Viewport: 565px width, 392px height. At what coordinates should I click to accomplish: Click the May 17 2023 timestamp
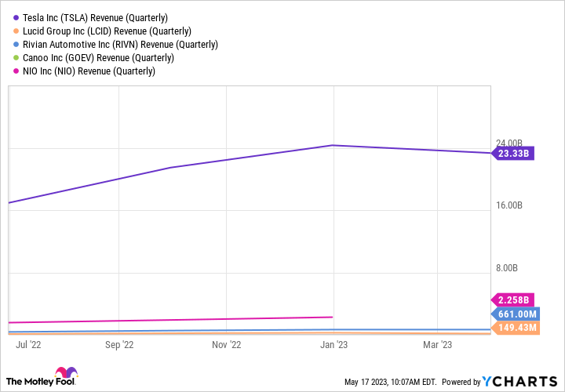(391, 382)
